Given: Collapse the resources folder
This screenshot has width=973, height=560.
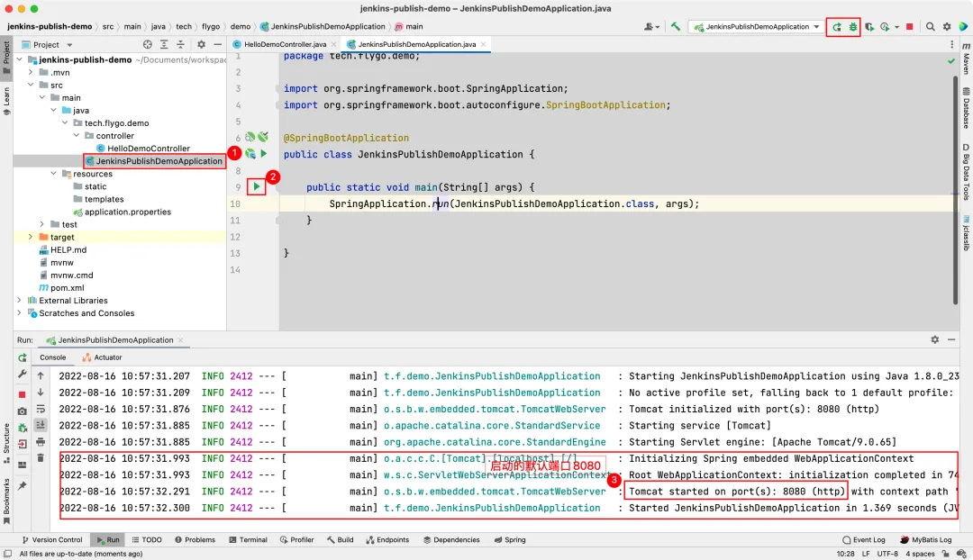Looking at the screenshot, I should click(53, 174).
